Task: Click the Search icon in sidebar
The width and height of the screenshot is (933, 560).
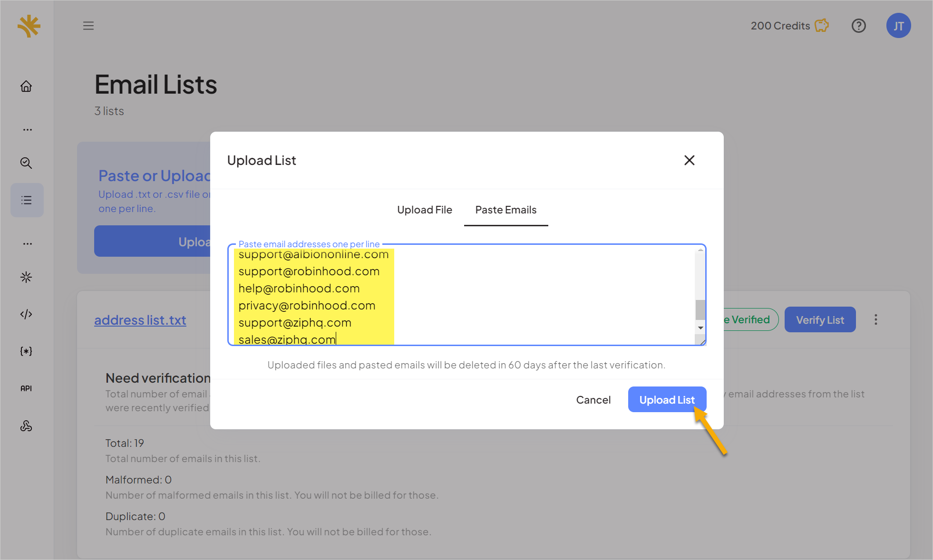Action: 27,163
